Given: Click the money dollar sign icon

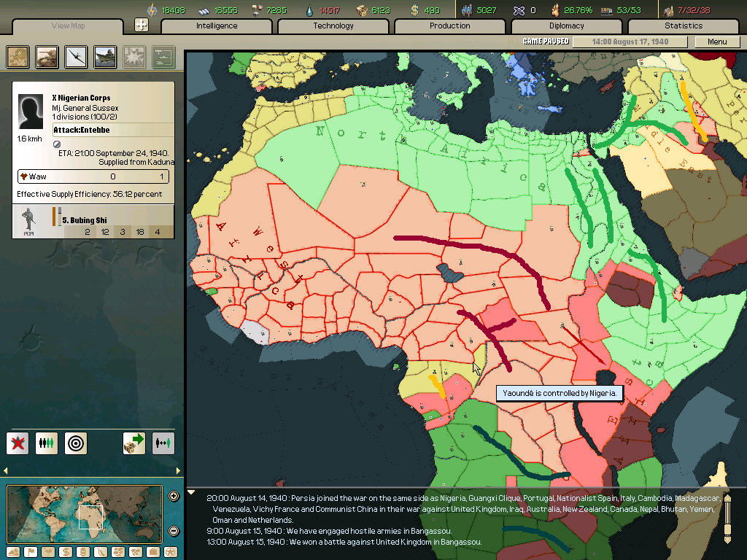Looking at the screenshot, I should click(414, 10).
